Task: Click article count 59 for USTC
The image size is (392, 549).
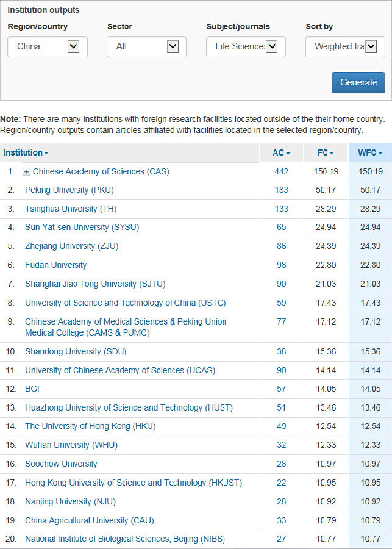Action: [282, 303]
